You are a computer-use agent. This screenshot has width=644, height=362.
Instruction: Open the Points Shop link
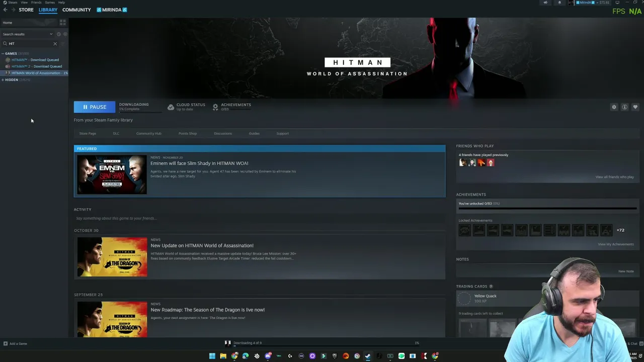(x=188, y=134)
